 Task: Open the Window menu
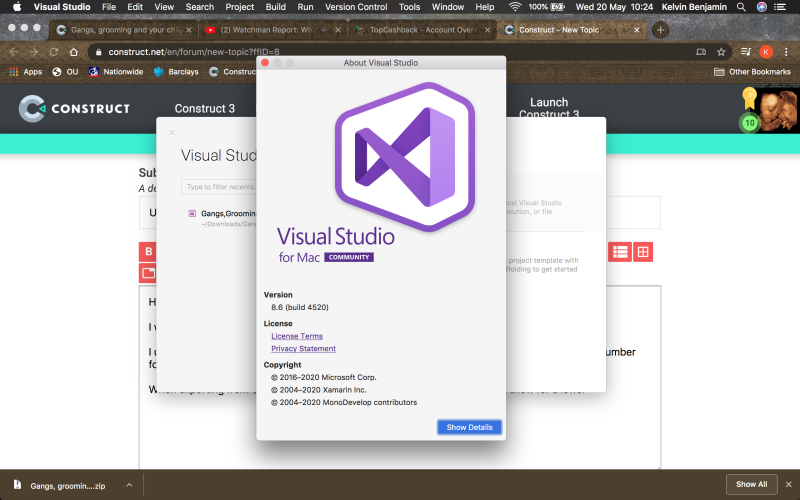[x=447, y=7]
